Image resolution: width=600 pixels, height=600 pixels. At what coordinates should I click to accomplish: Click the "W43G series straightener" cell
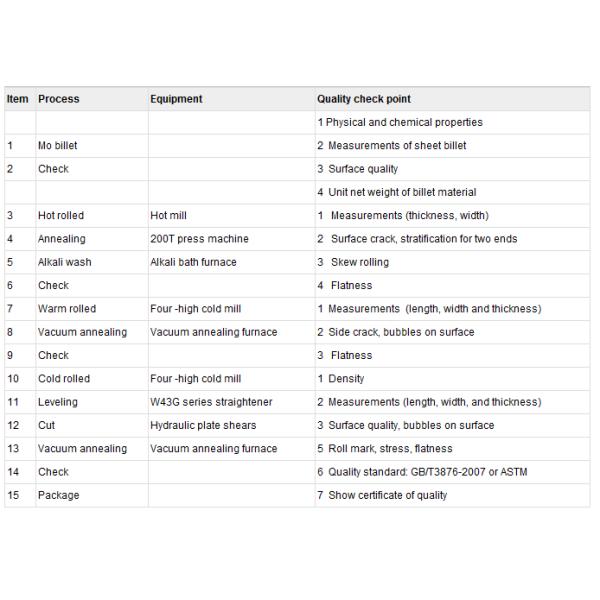tap(211, 402)
